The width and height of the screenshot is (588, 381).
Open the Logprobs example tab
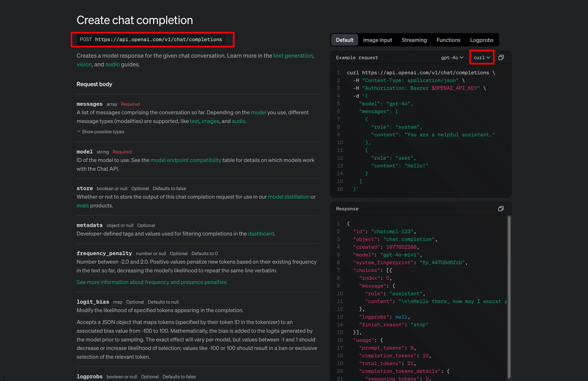click(481, 40)
